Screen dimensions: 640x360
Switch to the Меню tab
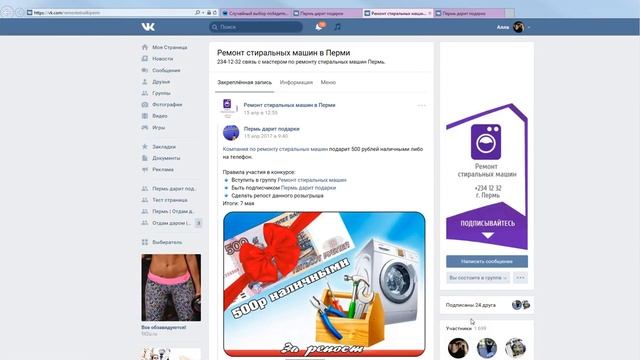(328, 82)
